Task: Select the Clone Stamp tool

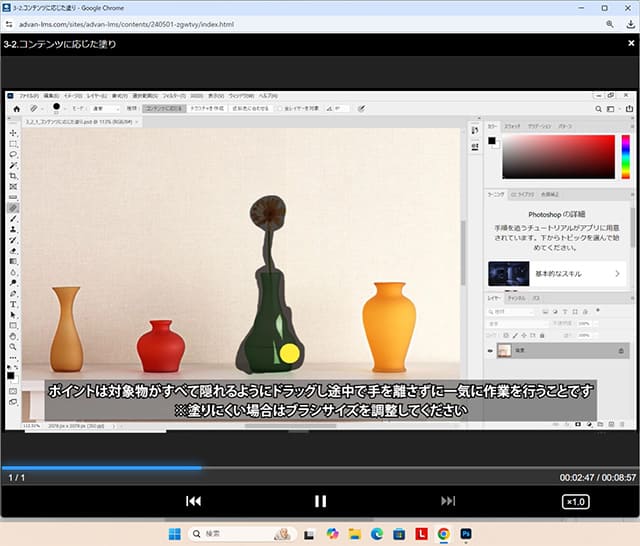Action: (13, 229)
